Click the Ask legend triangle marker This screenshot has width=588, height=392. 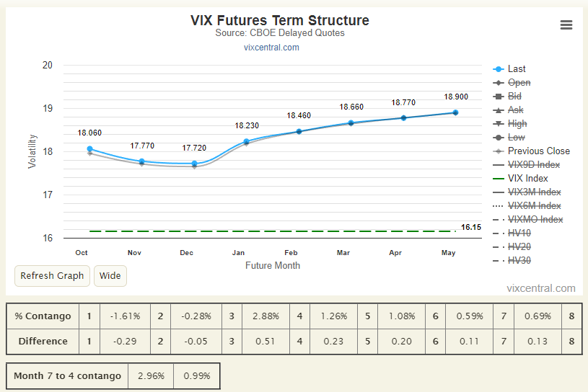[x=499, y=110]
